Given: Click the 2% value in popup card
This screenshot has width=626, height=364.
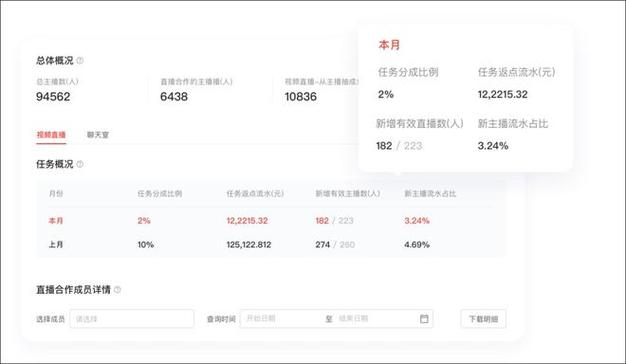Looking at the screenshot, I should (x=386, y=95).
